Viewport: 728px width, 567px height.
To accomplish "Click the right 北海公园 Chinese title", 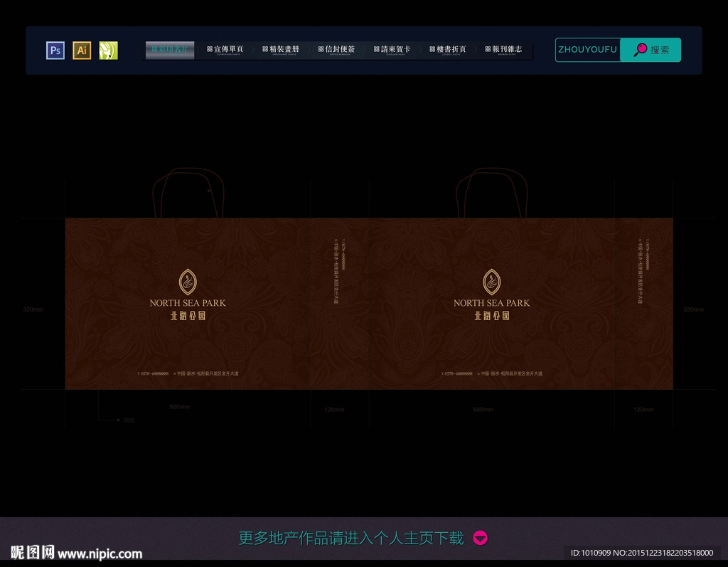I will tap(492, 316).
